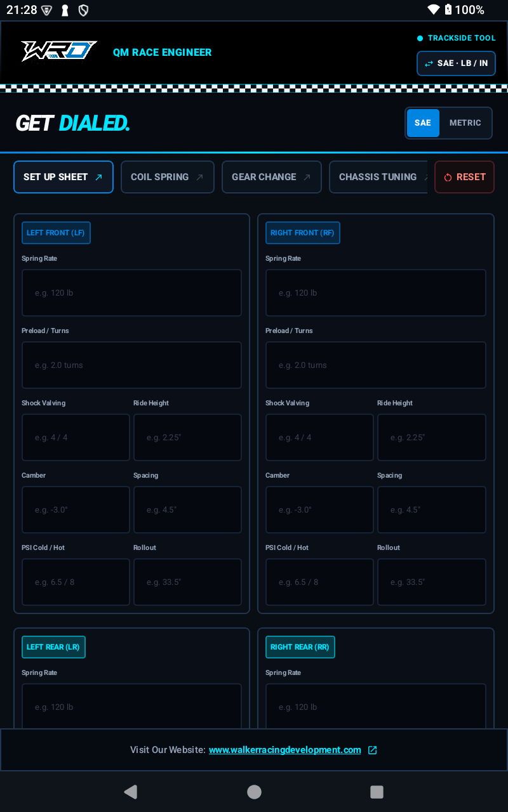Focus the Left Rear Spring Rate field
Viewport: 508px width, 812px height.
131,707
